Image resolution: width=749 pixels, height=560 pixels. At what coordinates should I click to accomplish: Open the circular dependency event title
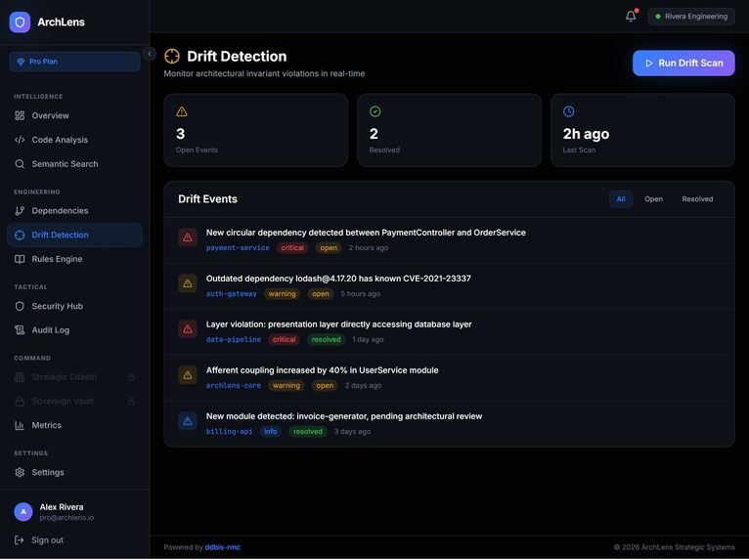click(366, 233)
